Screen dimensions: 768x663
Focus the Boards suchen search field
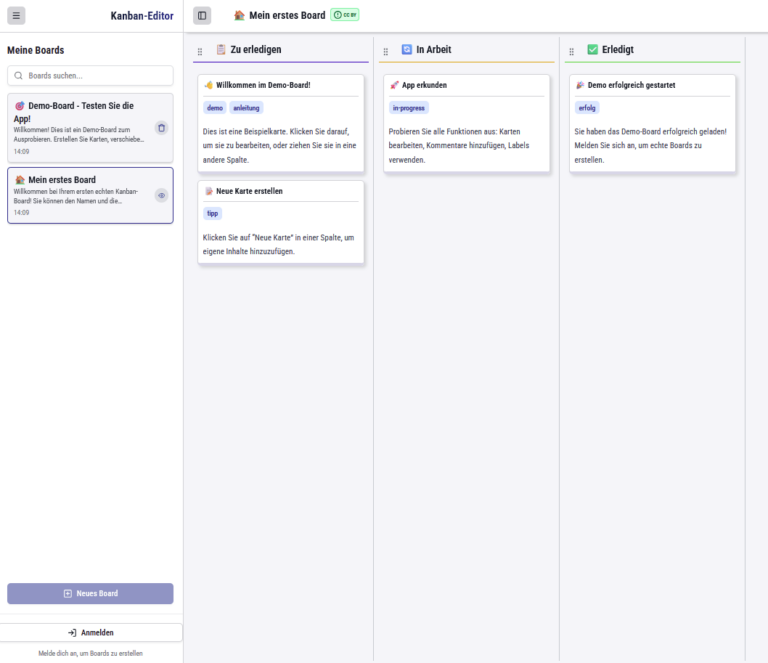[90, 75]
